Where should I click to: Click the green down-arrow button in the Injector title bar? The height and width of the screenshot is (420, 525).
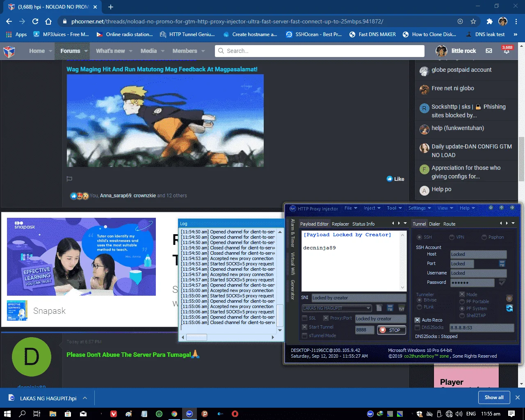pyautogui.click(x=491, y=208)
